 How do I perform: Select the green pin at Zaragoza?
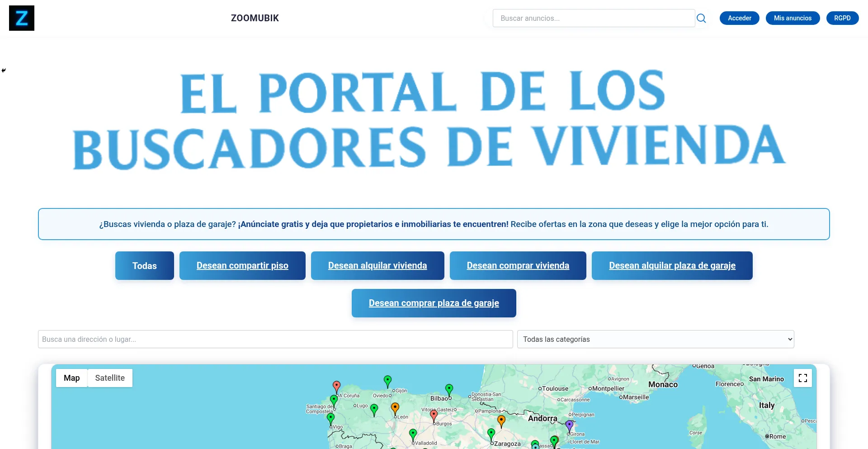491,434
